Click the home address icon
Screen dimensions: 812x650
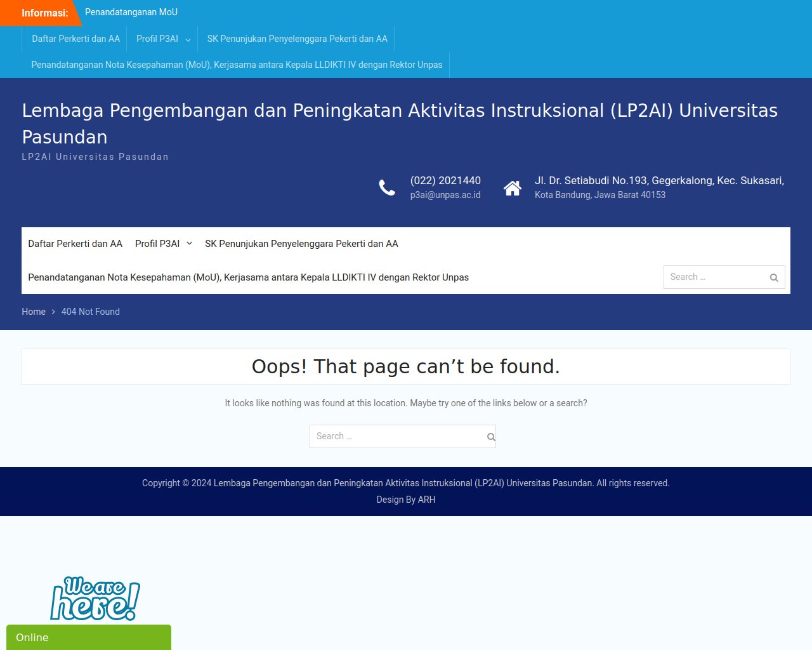[x=513, y=188]
